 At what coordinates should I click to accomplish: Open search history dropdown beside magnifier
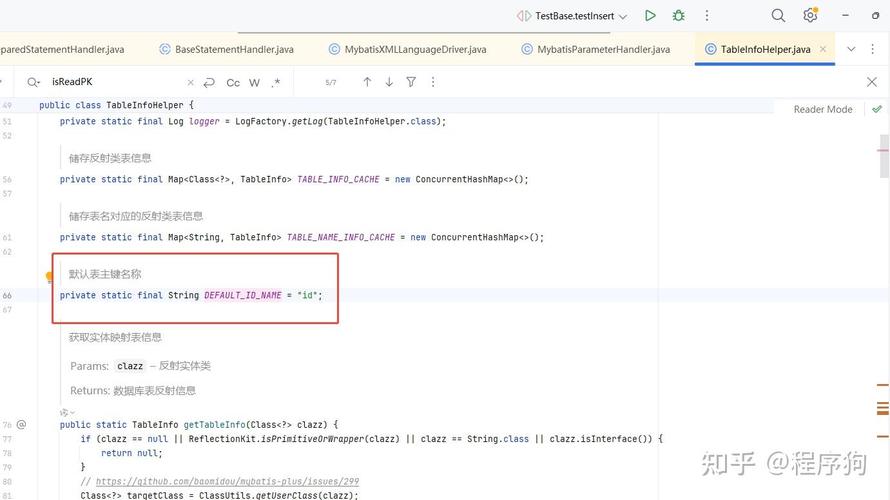tap(34, 83)
